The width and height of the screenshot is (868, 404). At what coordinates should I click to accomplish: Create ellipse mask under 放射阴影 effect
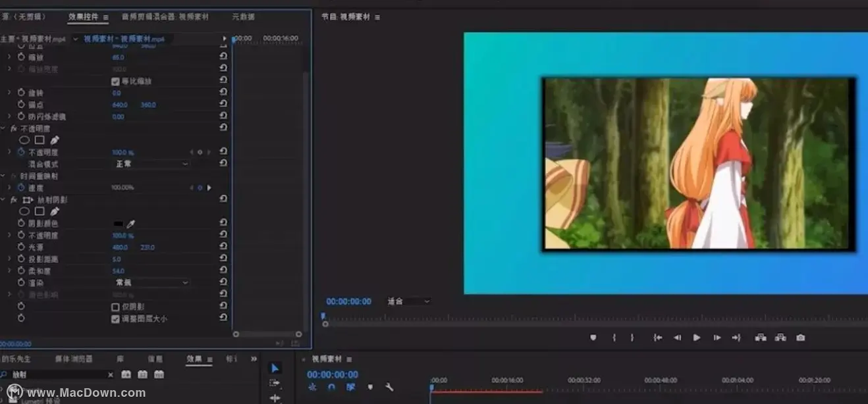(x=24, y=211)
